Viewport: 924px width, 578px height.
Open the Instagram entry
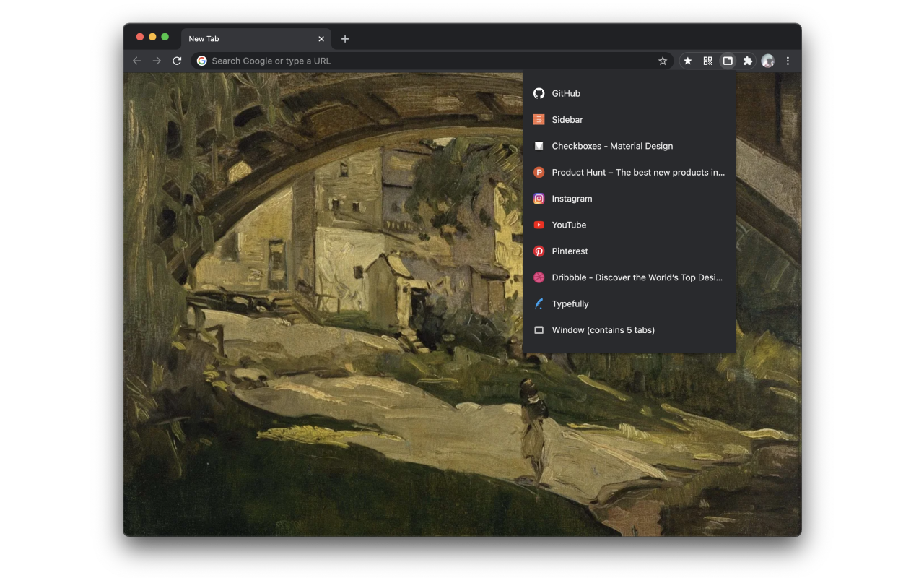coord(629,199)
